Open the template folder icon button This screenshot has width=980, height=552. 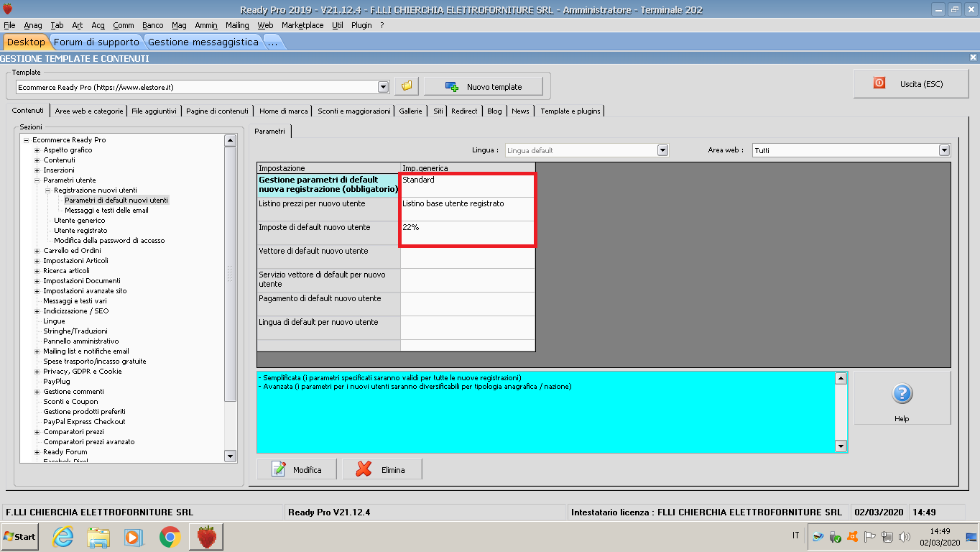coord(407,86)
